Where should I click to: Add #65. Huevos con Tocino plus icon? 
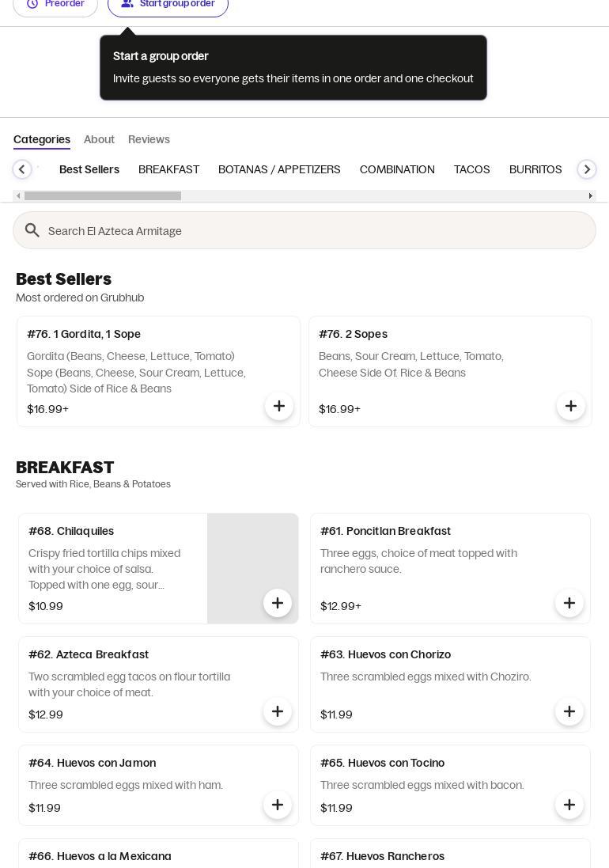pos(569,805)
